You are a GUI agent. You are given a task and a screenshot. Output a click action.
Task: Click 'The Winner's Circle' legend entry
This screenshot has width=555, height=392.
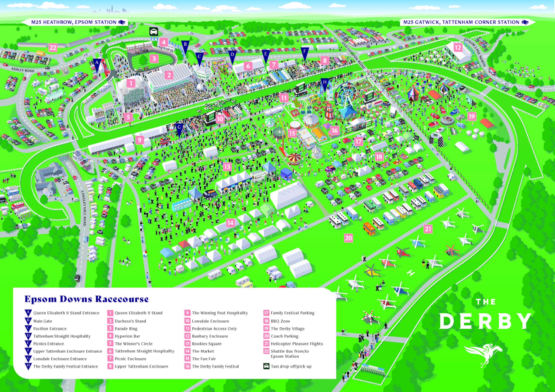point(134,343)
